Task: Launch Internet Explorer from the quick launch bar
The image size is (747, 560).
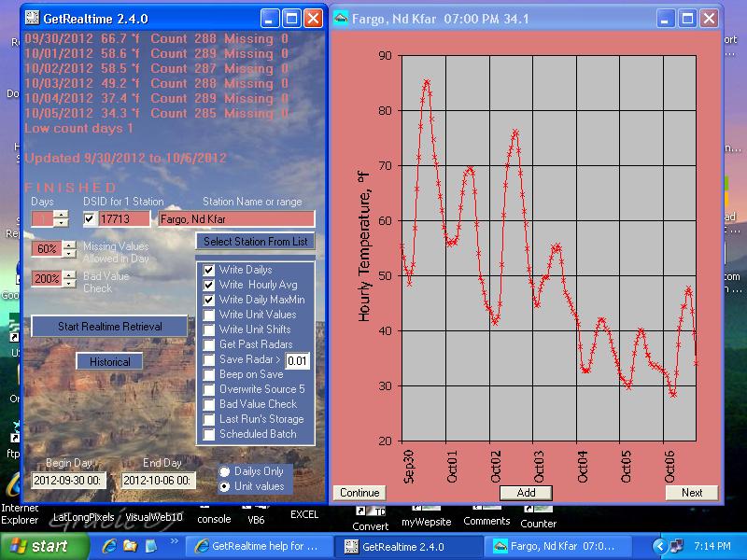Action: 109,546
